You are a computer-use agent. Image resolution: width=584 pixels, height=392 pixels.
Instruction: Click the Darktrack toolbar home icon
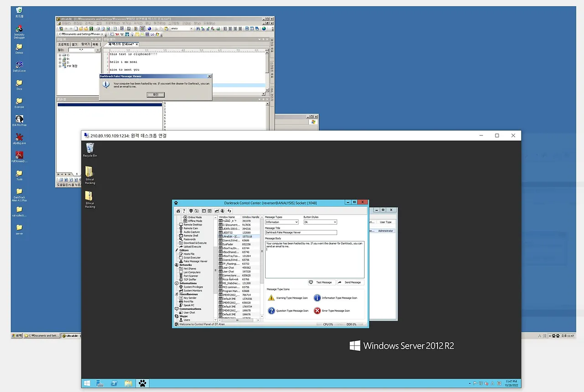(178, 211)
